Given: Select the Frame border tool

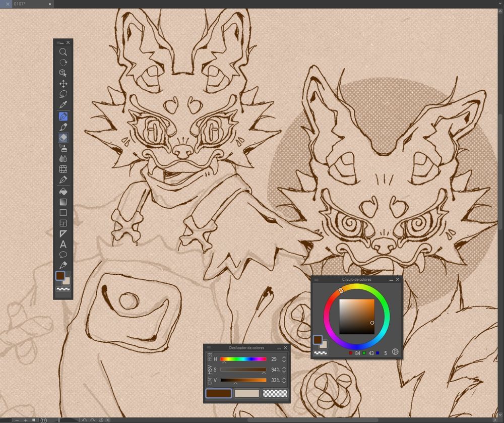Looking at the screenshot, I should click(x=63, y=223).
